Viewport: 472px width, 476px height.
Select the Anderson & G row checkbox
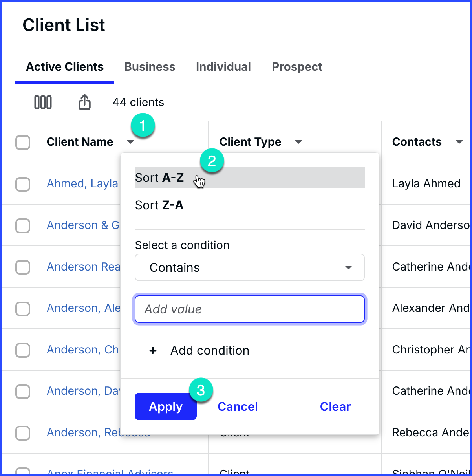23,225
